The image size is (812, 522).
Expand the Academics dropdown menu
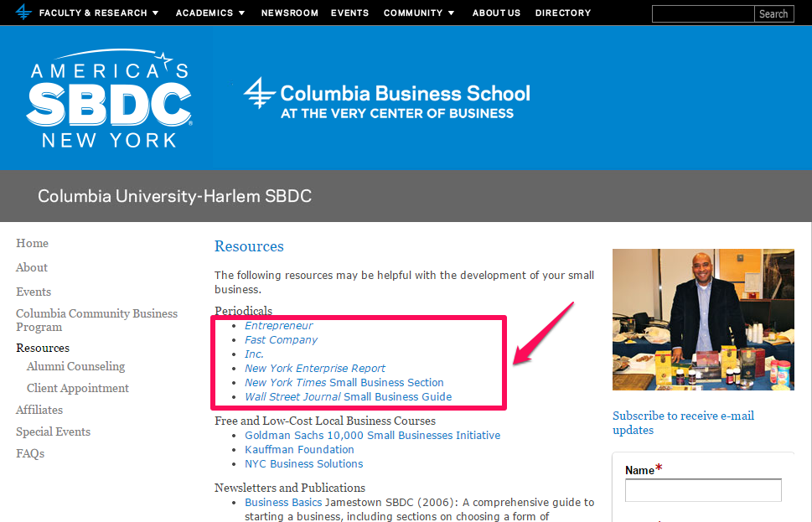[210, 13]
